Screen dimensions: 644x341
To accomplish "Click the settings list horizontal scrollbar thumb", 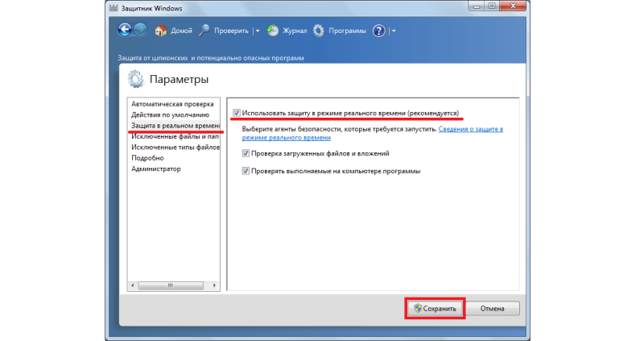I will click(x=171, y=285).
